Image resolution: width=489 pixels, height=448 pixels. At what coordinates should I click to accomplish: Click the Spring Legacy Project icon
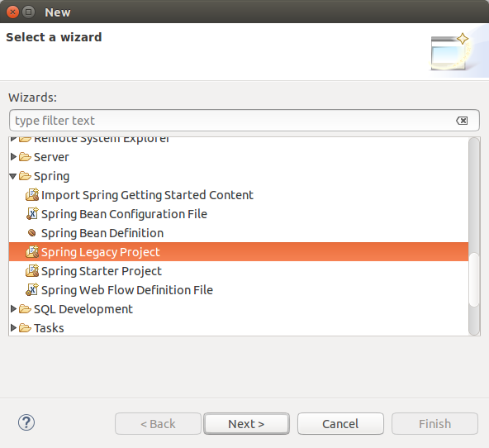click(32, 252)
